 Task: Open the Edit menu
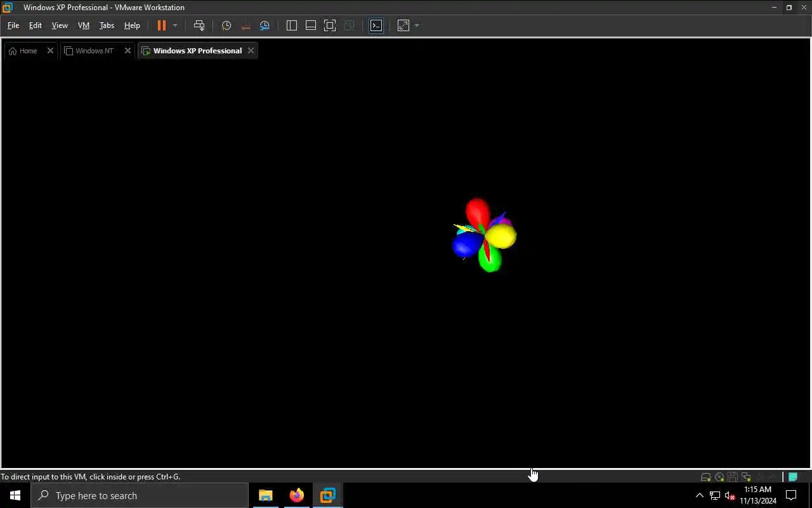point(36,25)
